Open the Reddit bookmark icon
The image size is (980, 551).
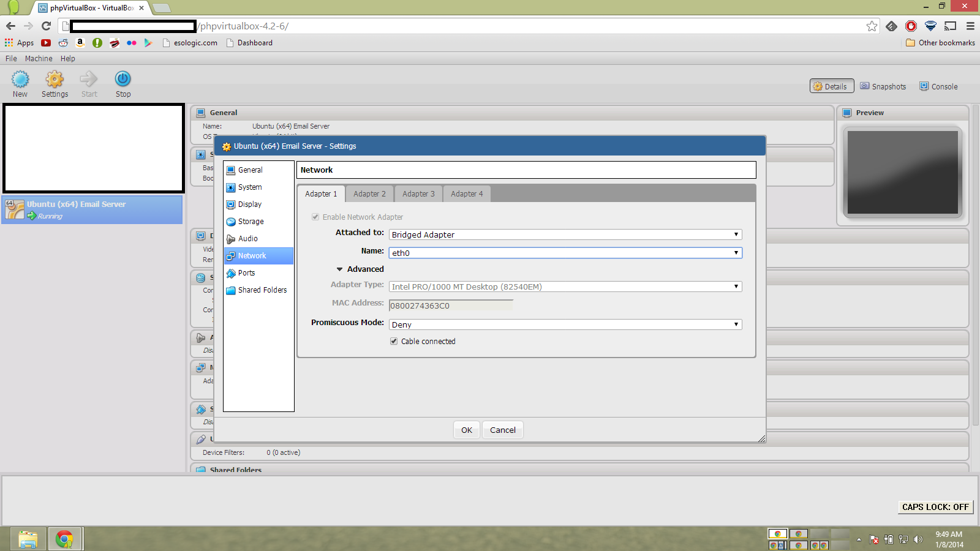(x=63, y=43)
